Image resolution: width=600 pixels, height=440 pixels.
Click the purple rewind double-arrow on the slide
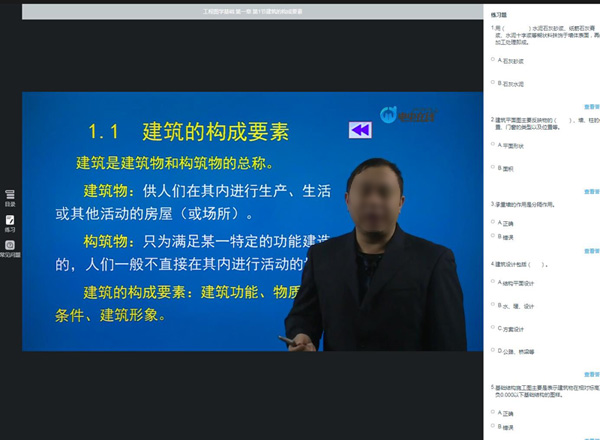(360, 130)
